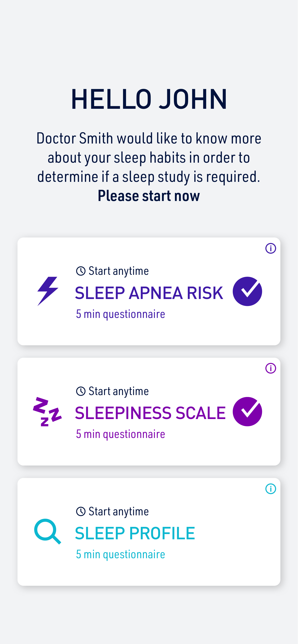The width and height of the screenshot is (298, 644).
Task: Tap the HELLO JOHN heading
Action: pyautogui.click(x=149, y=99)
